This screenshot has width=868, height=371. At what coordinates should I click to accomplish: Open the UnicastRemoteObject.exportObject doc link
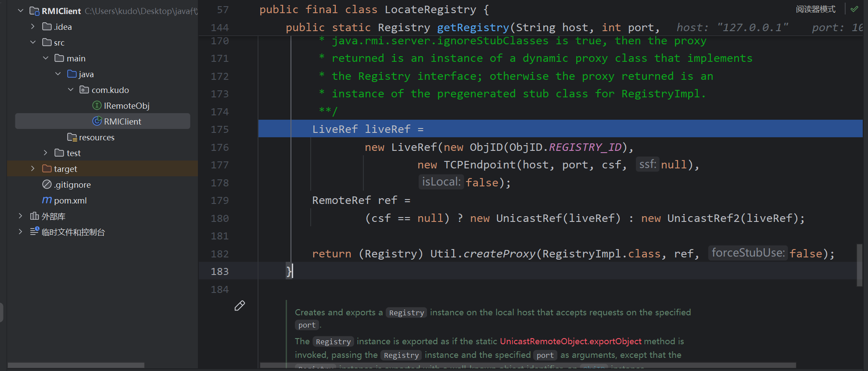[x=570, y=341]
